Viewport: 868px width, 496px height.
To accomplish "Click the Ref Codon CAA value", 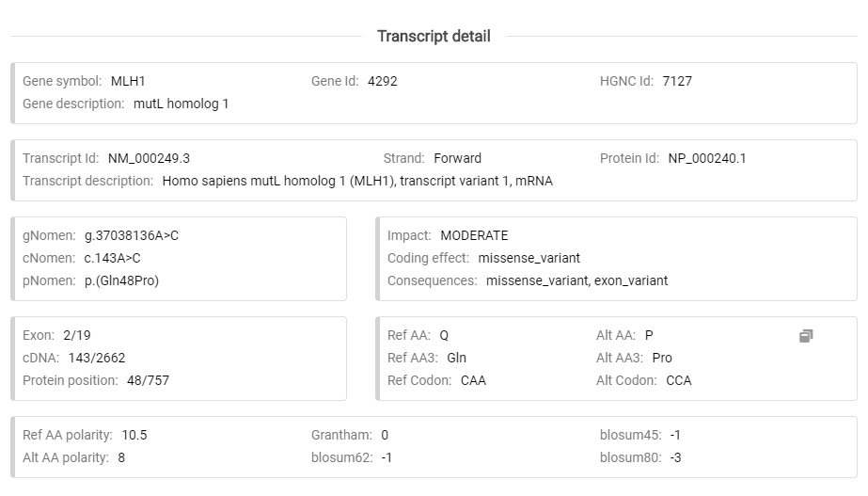I will [x=473, y=380].
